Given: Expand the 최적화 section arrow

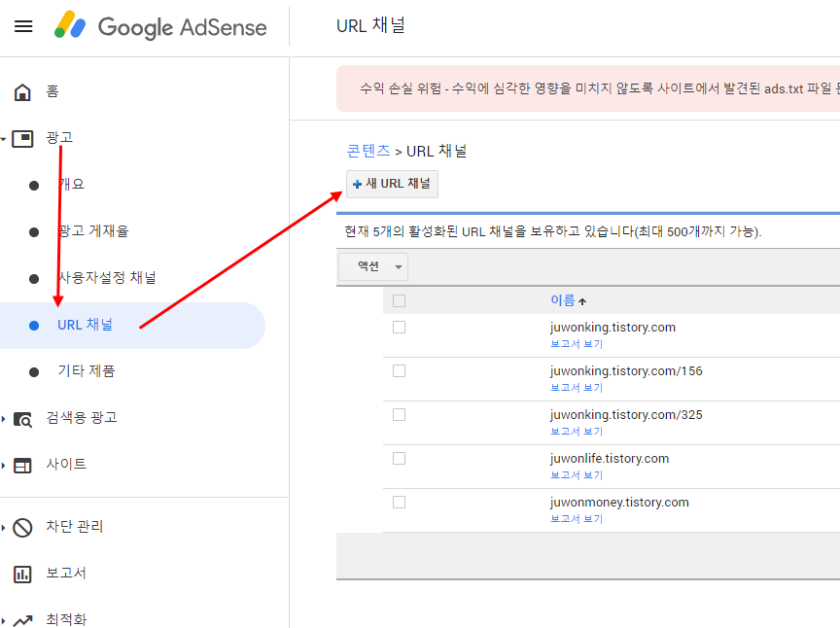Looking at the screenshot, I should [4, 620].
